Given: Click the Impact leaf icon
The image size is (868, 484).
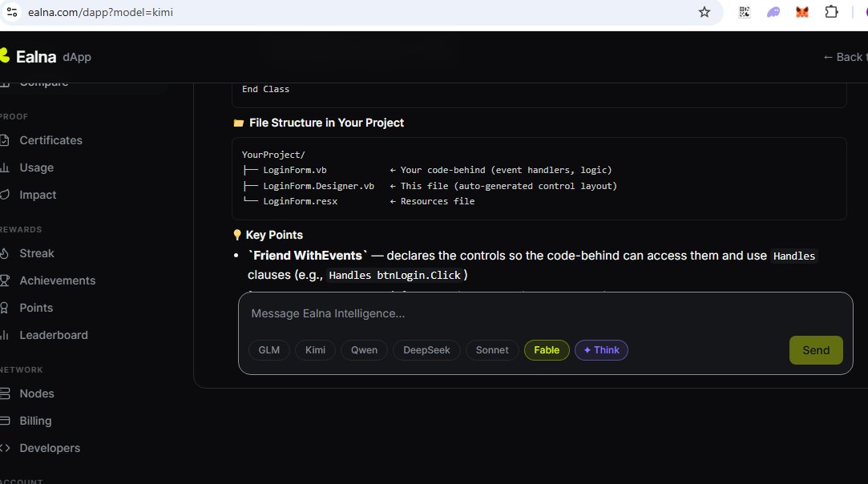Looking at the screenshot, I should (5, 195).
